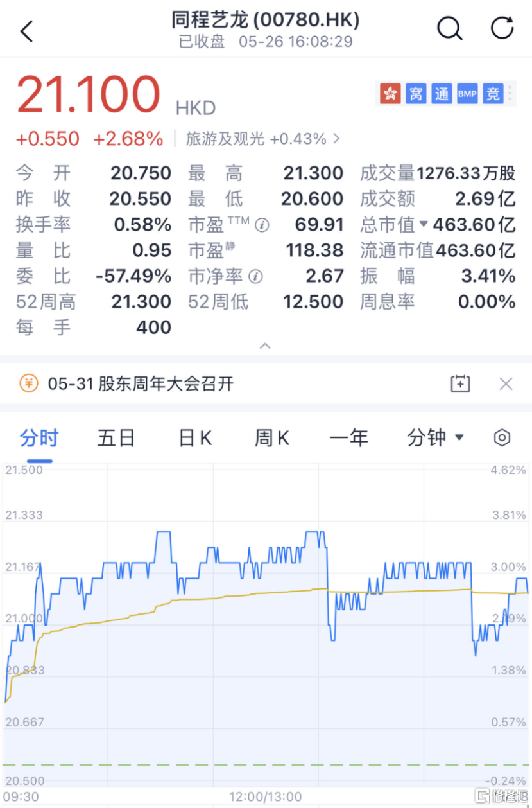Viewport: 532px width, 808px height.
Task: Tap info icon beside 市盈TTM
Action: point(262,225)
